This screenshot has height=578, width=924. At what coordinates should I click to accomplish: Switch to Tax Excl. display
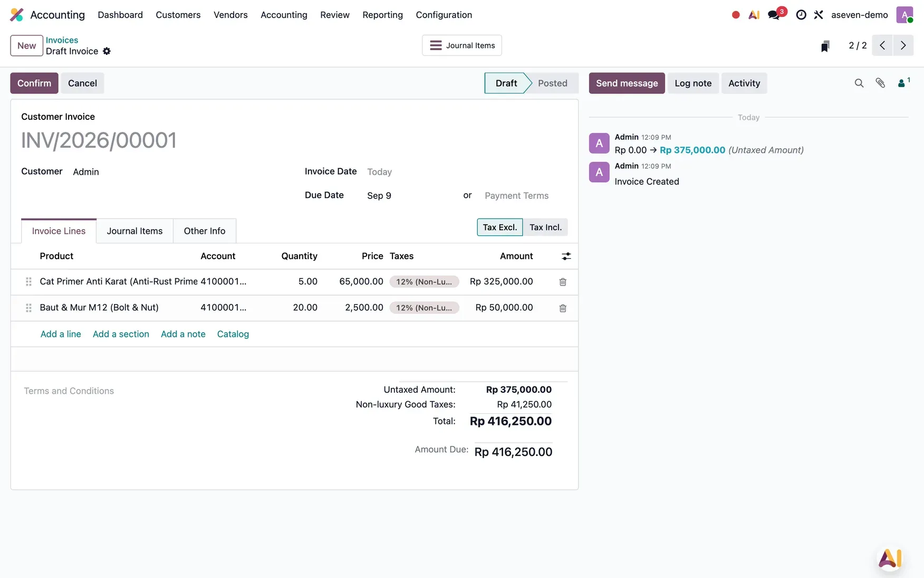pos(500,227)
